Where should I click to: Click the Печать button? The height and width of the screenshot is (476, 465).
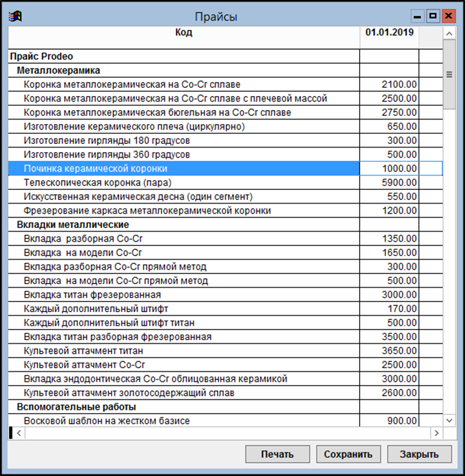[x=277, y=454]
